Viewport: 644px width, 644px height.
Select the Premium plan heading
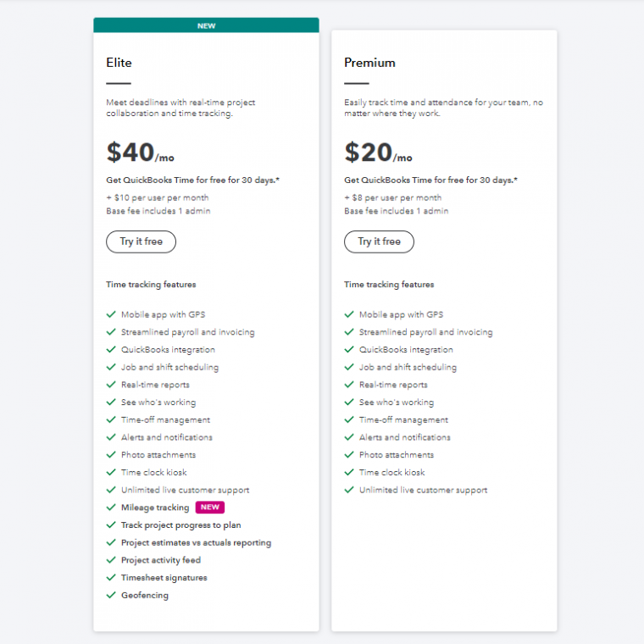[x=369, y=63]
